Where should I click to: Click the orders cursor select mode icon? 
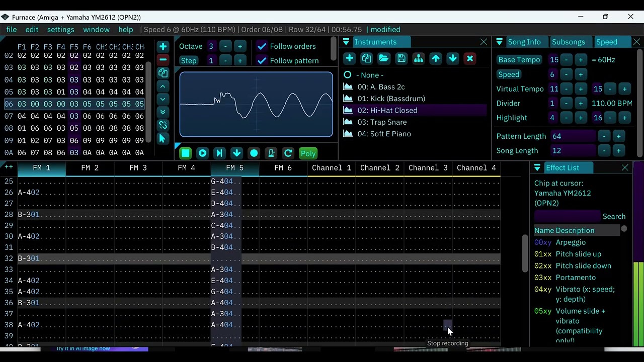click(163, 138)
